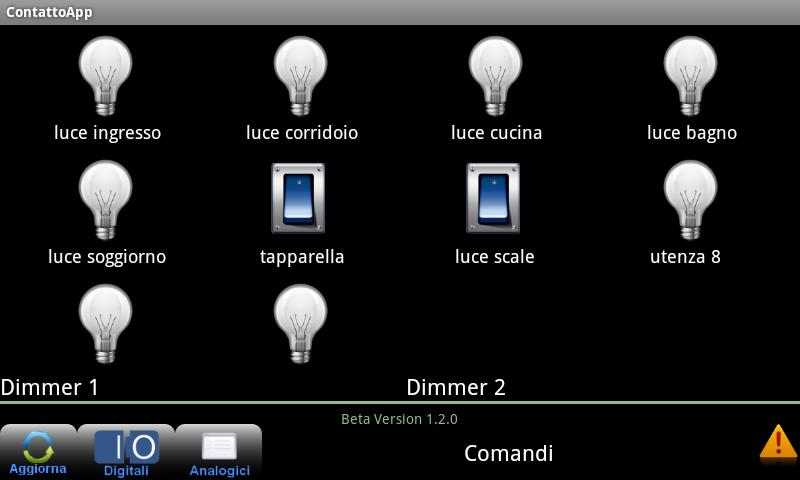
Task: Click the luce scale label text
Action: [x=494, y=257]
